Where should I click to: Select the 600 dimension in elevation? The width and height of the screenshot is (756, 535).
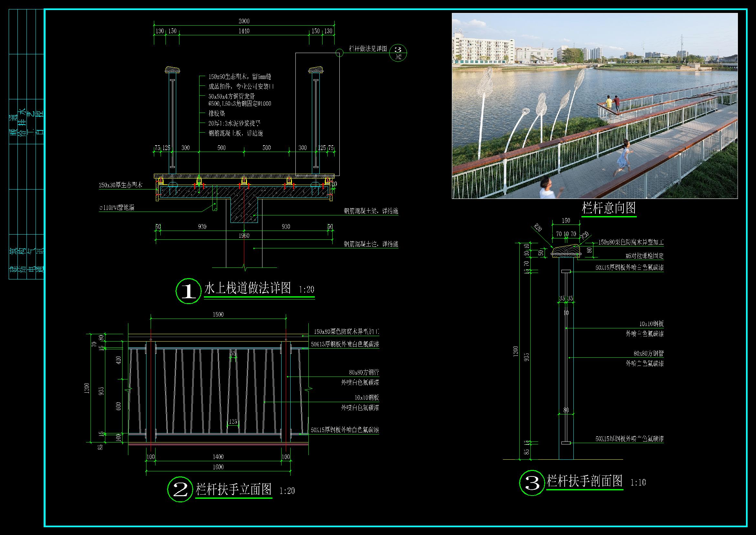point(119,406)
